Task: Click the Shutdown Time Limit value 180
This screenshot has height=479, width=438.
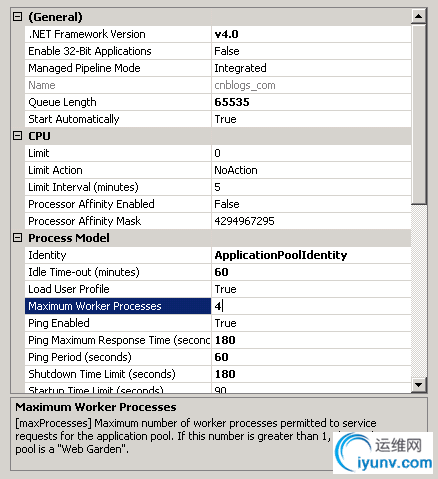Action: click(311, 374)
